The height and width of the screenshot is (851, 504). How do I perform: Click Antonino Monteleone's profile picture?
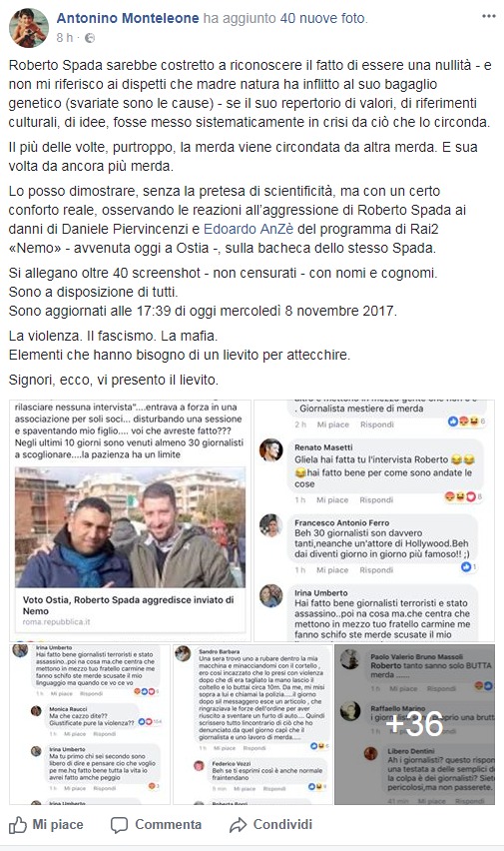[29, 28]
